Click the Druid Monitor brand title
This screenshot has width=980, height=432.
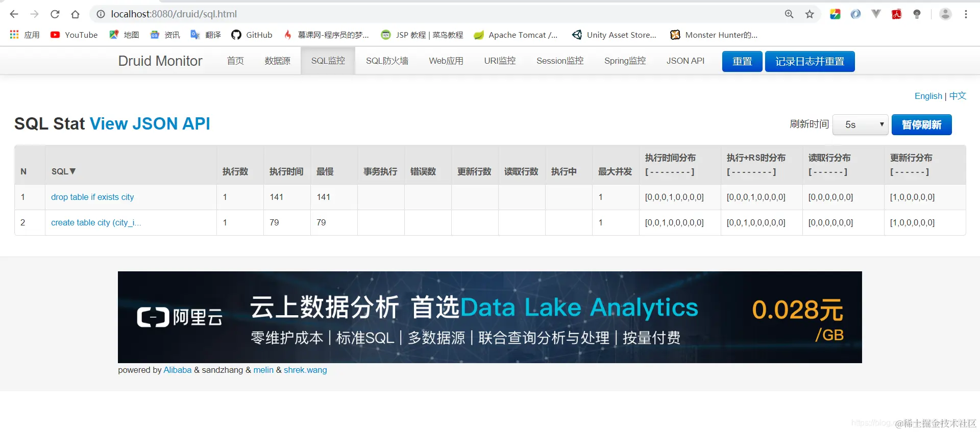160,61
